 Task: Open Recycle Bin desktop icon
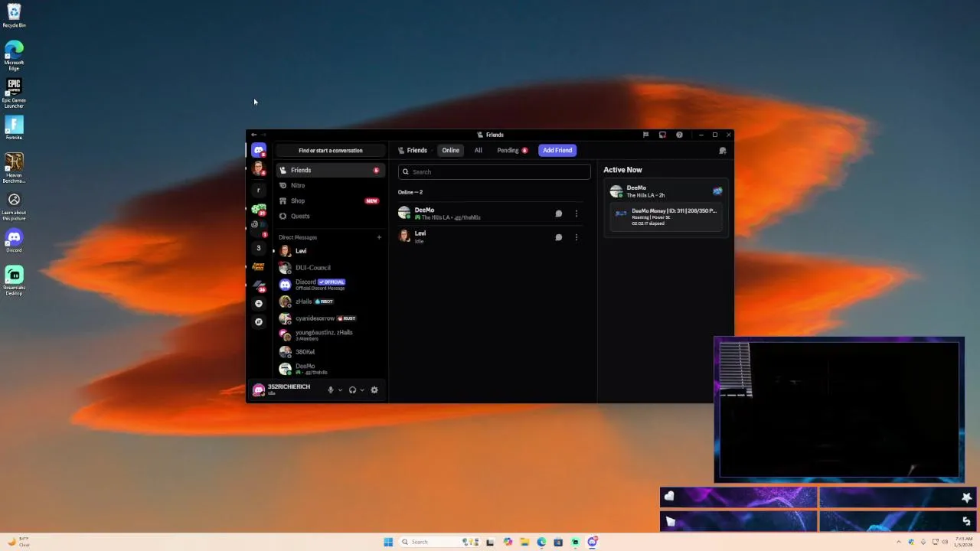pyautogui.click(x=14, y=15)
